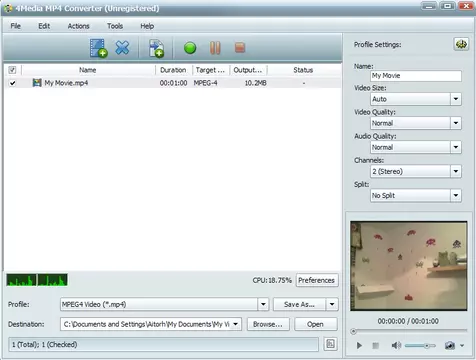Click the Add Profile document icon
476x360 pixels.
click(156, 48)
